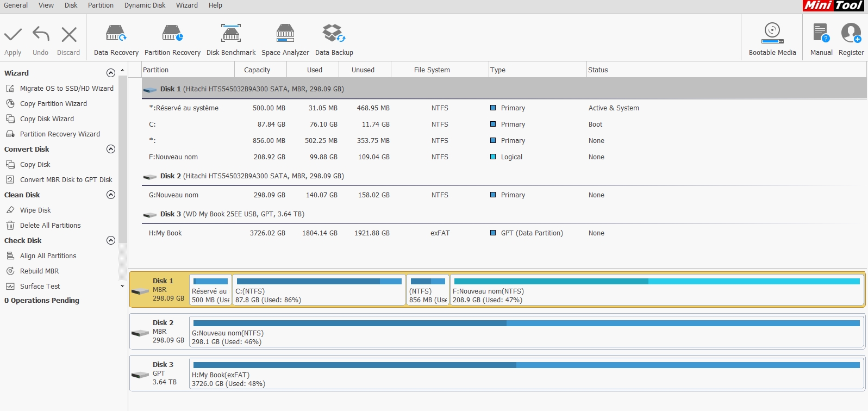868x411 pixels.
Task: Click the Register user icon
Action: (851, 33)
